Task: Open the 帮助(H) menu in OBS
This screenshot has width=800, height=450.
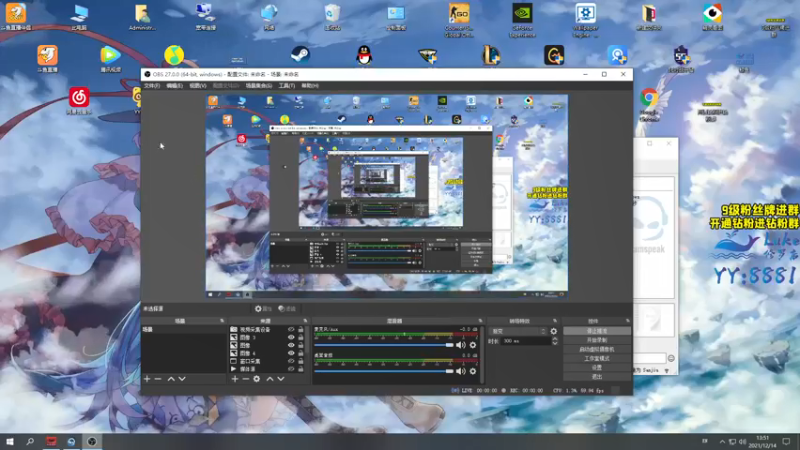Action: (x=310, y=86)
